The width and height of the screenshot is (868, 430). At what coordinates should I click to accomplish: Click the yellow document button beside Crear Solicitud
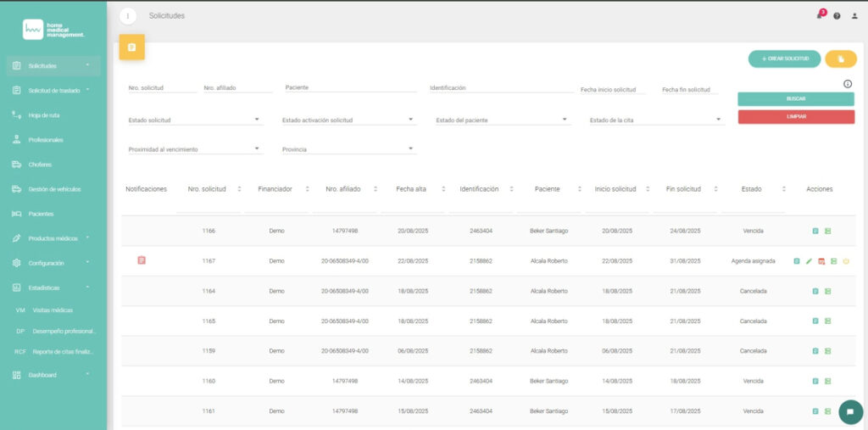click(x=840, y=59)
